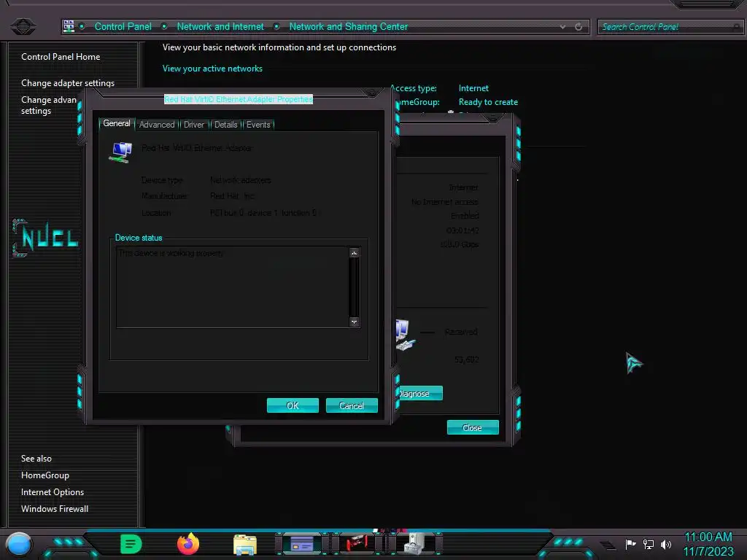Select the computer toolbox taskbar button

[x=414, y=543]
